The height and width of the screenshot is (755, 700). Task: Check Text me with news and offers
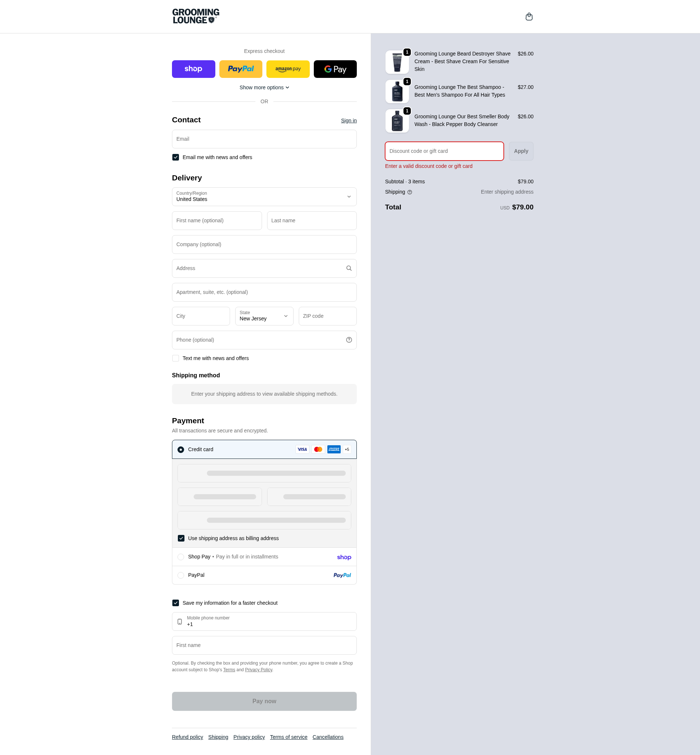click(x=175, y=358)
